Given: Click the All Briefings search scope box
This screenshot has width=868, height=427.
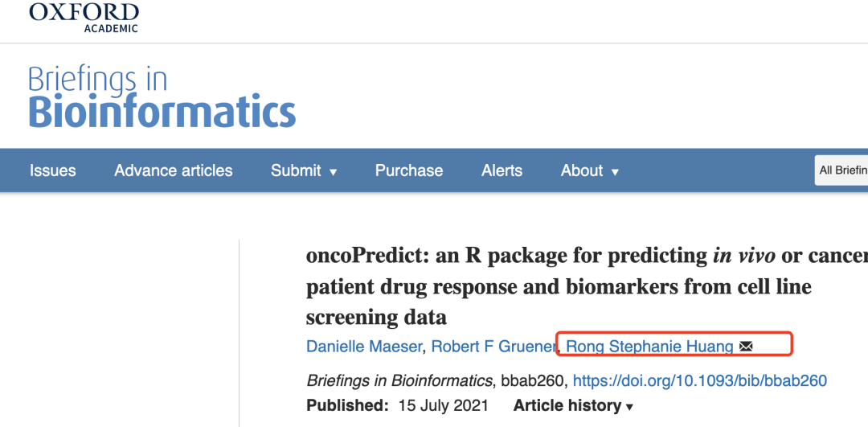Looking at the screenshot, I should click(x=842, y=170).
